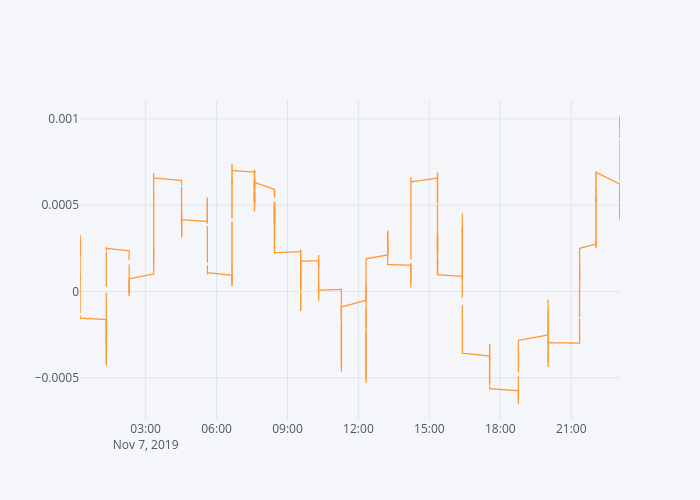This screenshot has width=700, height=500.
Task: Click the orange line's peak just after 06:00
Action: pos(232,166)
